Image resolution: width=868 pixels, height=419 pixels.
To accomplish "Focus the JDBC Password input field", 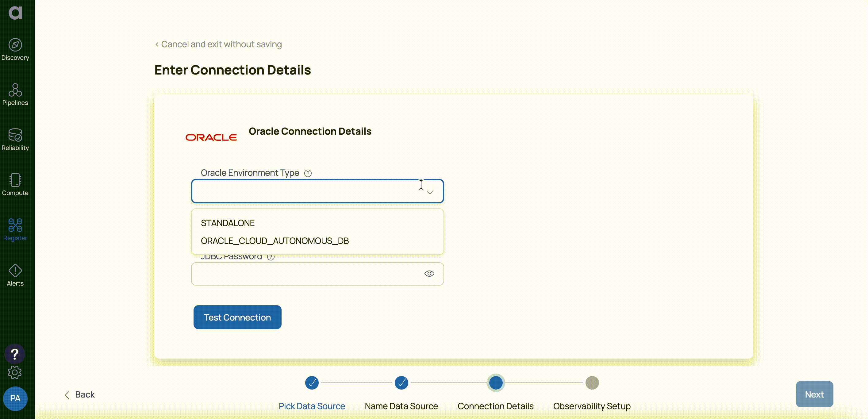I will pyautogui.click(x=317, y=274).
